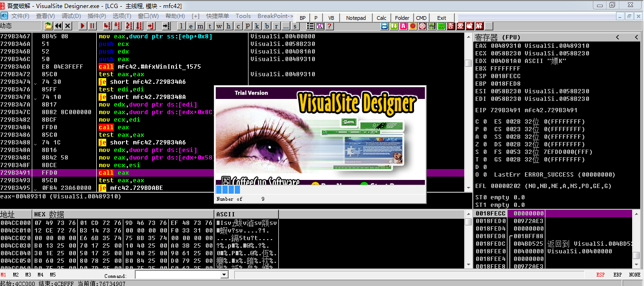
Task: Toggle stack addressing to EBP
Action: tap(617, 275)
